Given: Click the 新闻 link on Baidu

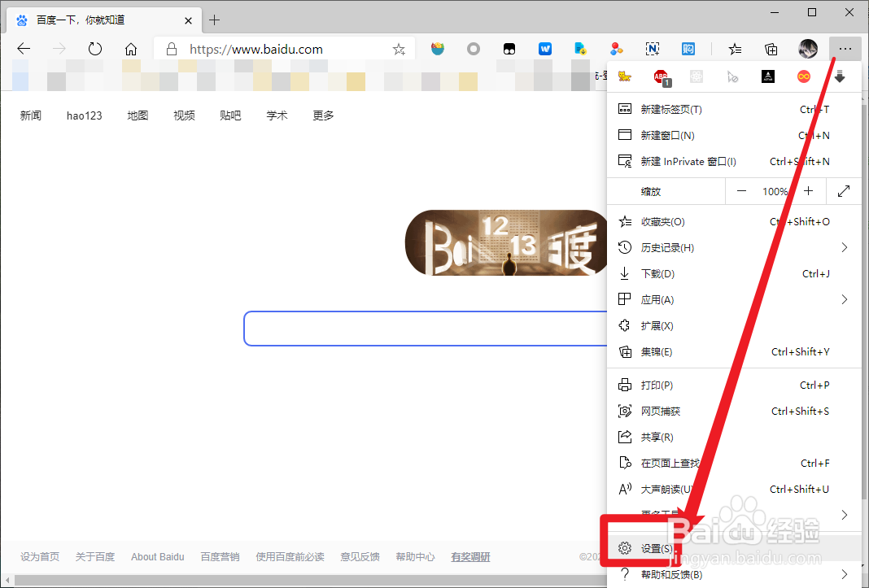Looking at the screenshot, I should click(x=30, y=115).
